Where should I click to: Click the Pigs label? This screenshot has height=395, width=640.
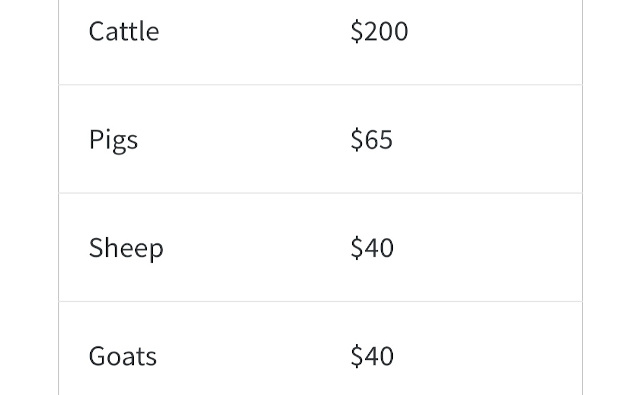(113, 140)
